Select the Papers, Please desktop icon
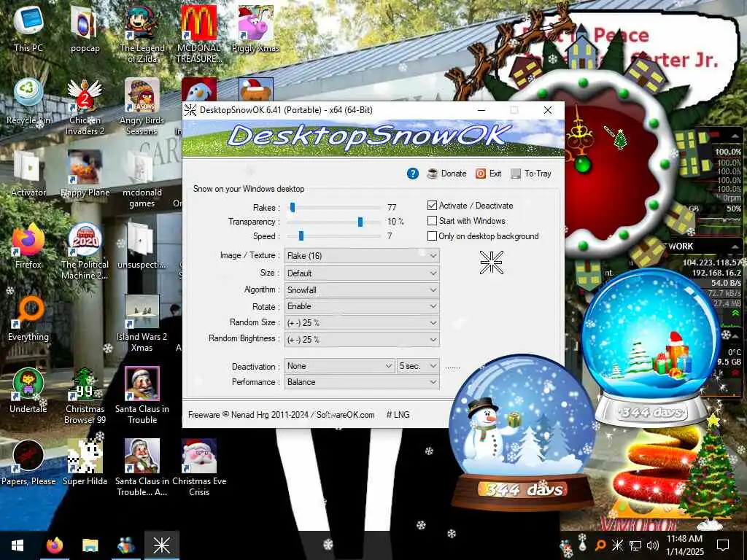Image resolution: width=747 pixels, height=560 pixels. coord(28,463)
